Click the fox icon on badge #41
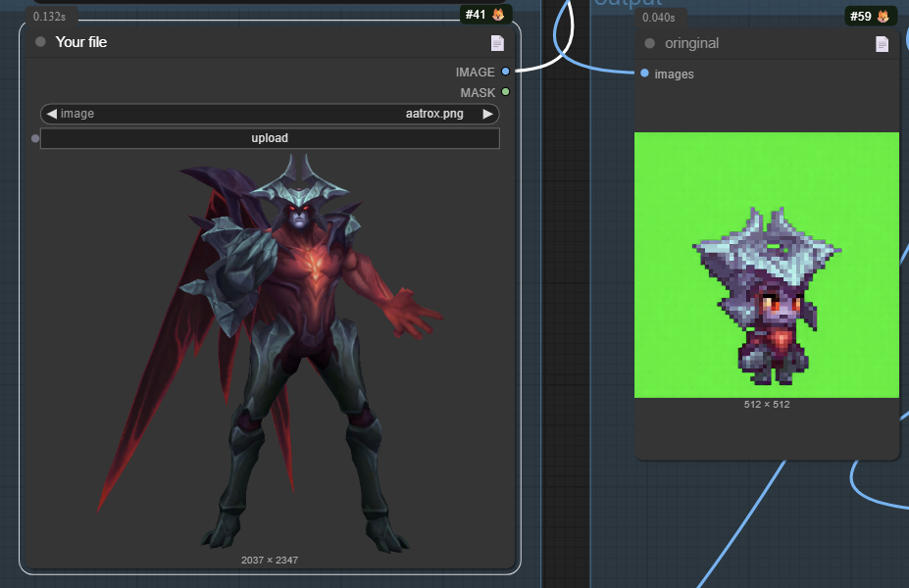Image resolution: width=909 pixels, height=588 pixels. tap(498, 15)
